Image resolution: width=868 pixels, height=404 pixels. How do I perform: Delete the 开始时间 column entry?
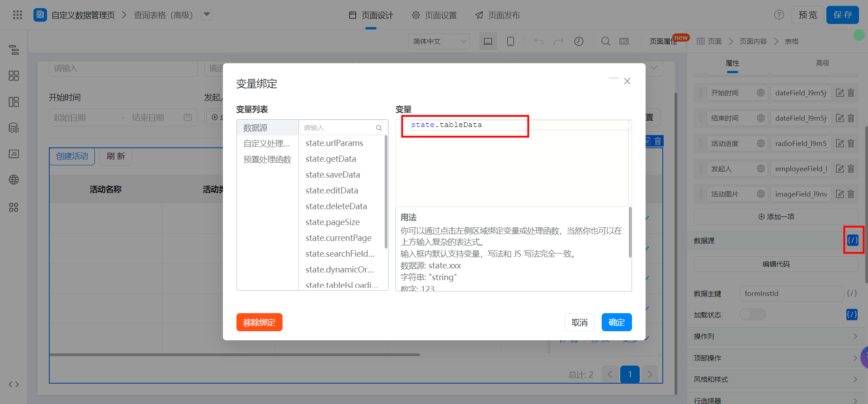(851, 93)
